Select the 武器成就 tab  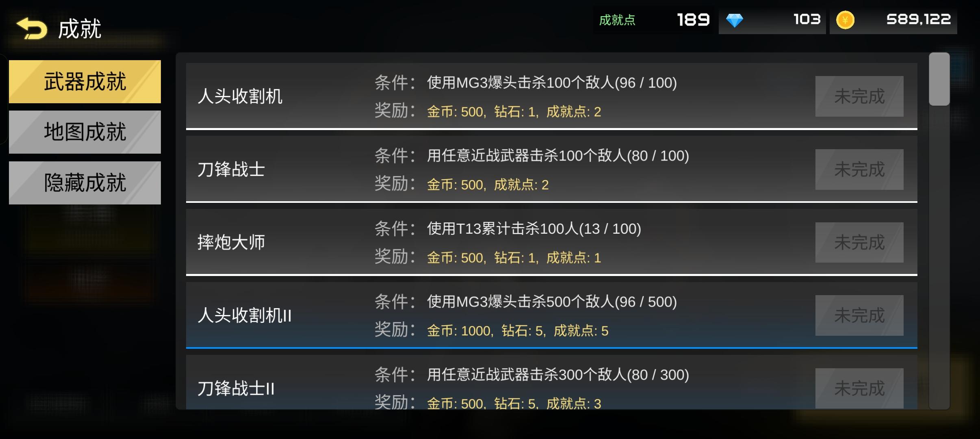tap(85, 82)
